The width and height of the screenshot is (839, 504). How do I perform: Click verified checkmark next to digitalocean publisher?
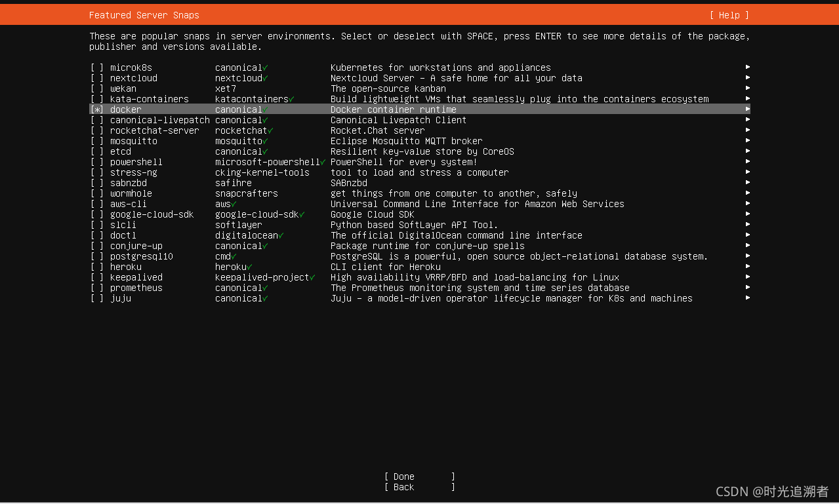click(281, 235)
